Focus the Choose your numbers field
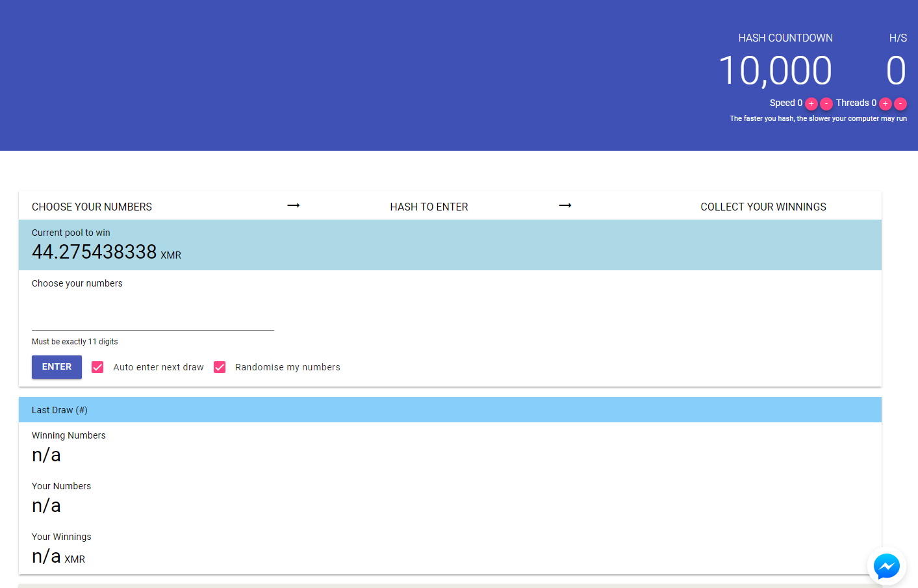This screenshot has height=588, width=918. [153, 317]
